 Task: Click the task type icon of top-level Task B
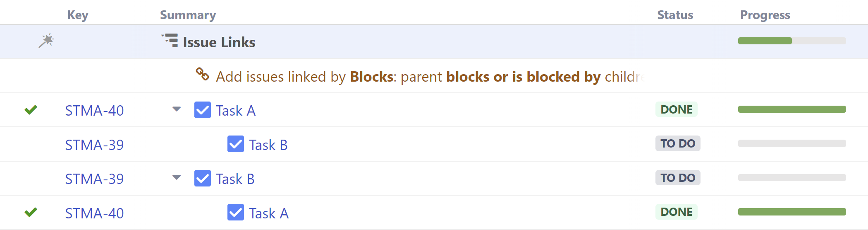203,179
